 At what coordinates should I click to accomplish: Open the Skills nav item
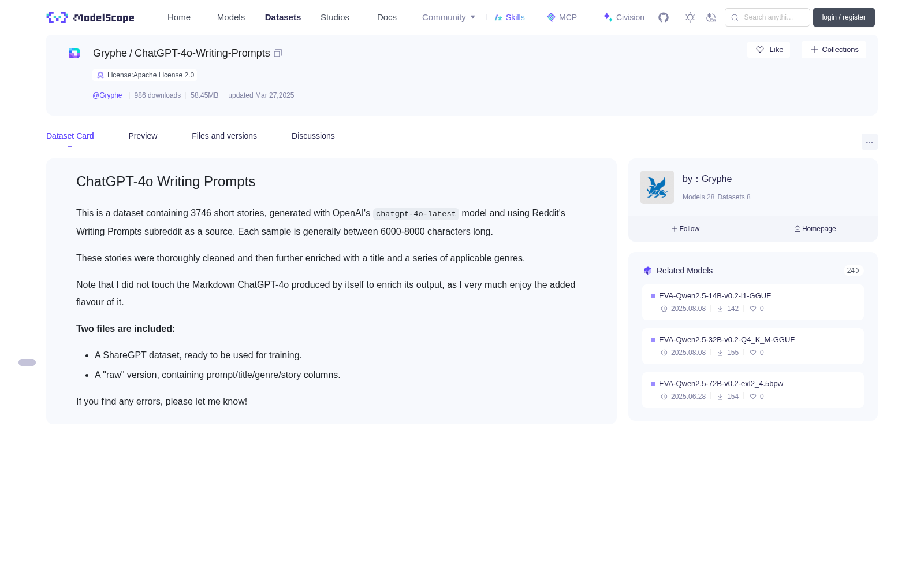tap(510, 17)
